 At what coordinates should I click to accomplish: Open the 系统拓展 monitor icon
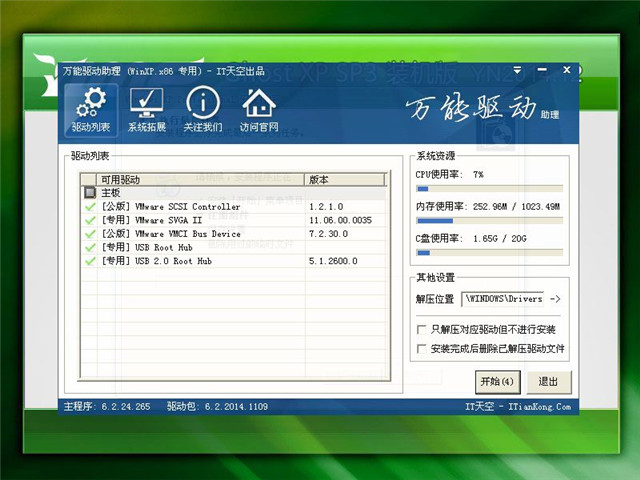(147, 110)
